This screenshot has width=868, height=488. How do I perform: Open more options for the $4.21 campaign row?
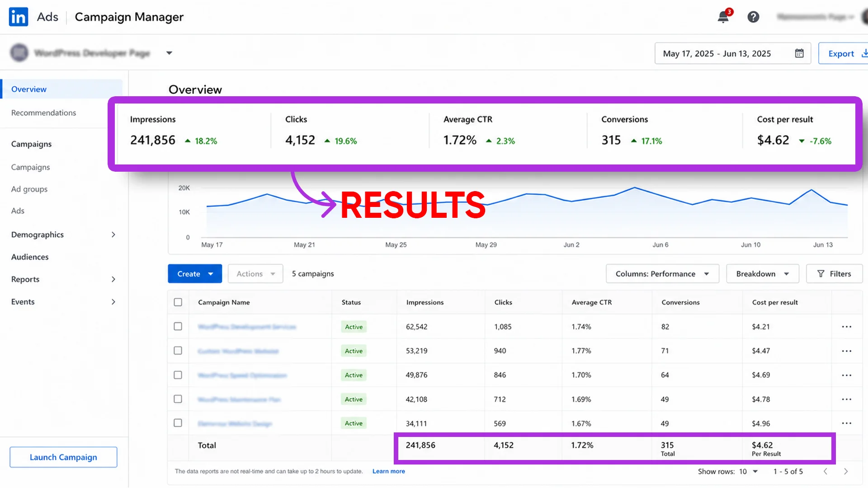[x=846, y=327]
